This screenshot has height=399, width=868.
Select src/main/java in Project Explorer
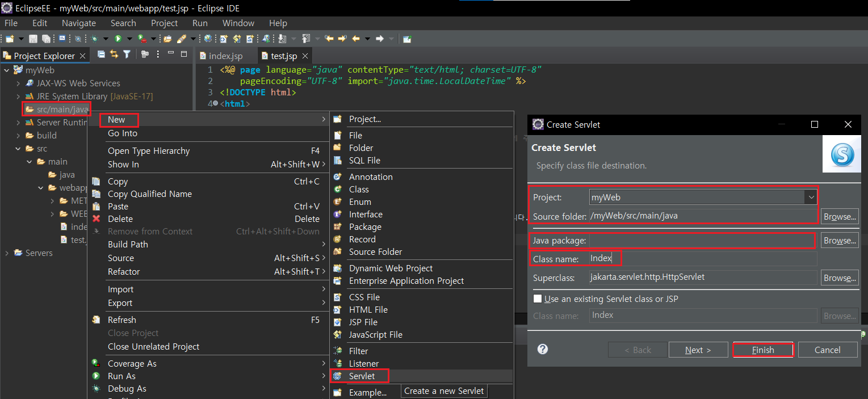click(62, 109)
